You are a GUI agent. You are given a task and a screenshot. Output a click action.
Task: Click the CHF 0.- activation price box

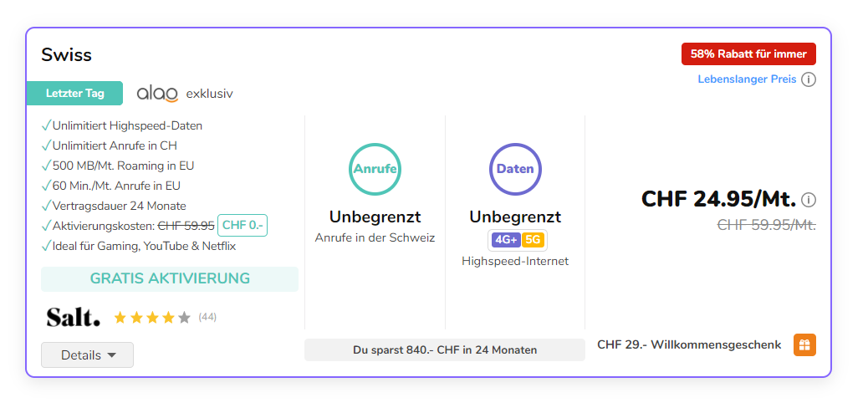(x=243, y=226)
